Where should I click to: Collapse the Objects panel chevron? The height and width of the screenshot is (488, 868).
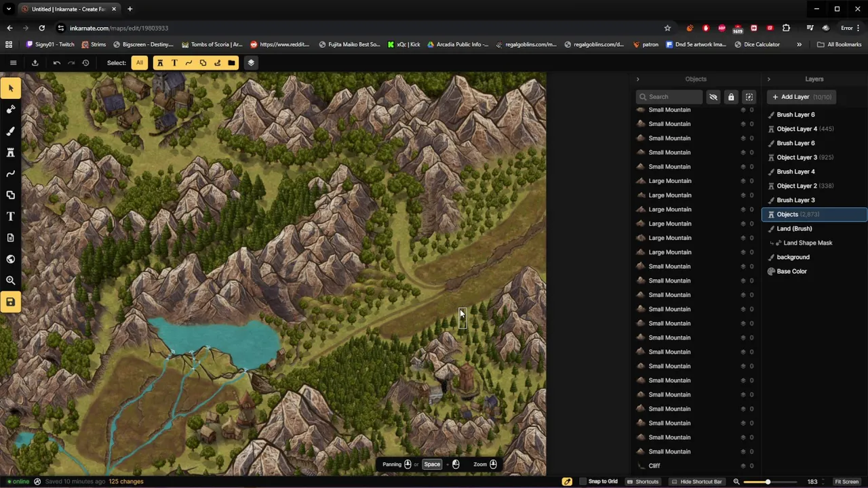click(637, 79)
